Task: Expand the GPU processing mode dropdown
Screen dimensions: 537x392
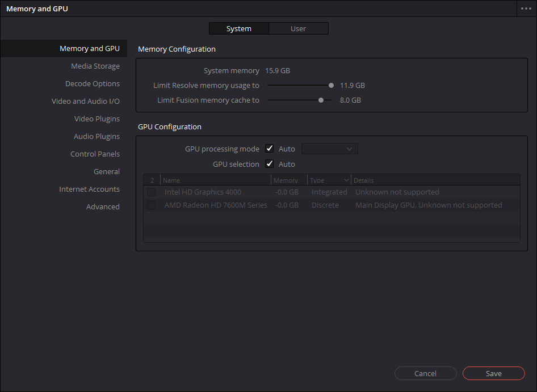Action: click(x=329, y=149)
